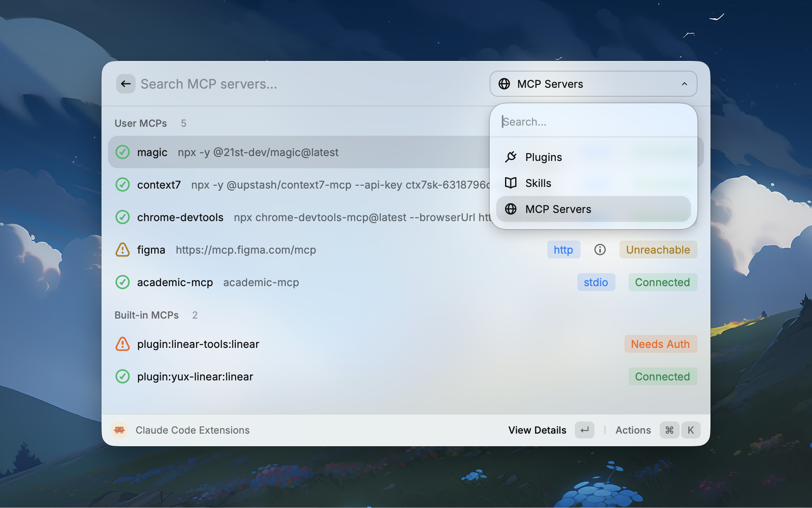The height and width of the screenshot is (508, 812).
Task: Click the Actions button in the footer
Action: click(633, 430)
